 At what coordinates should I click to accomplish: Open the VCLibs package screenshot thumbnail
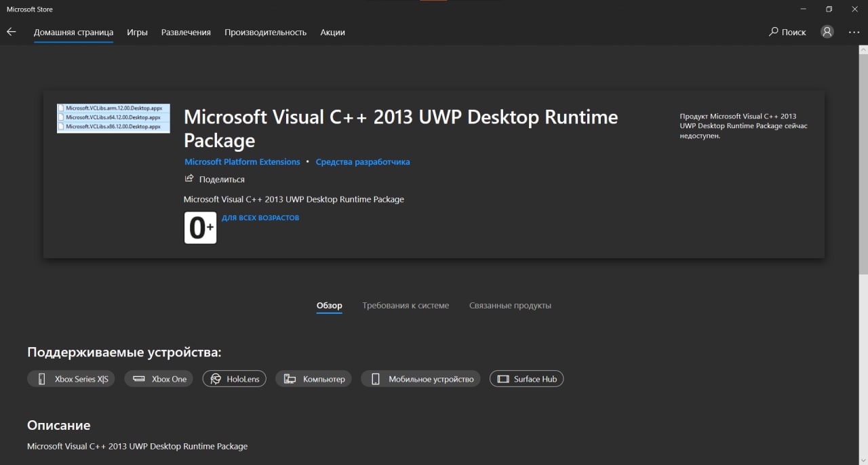113,118
